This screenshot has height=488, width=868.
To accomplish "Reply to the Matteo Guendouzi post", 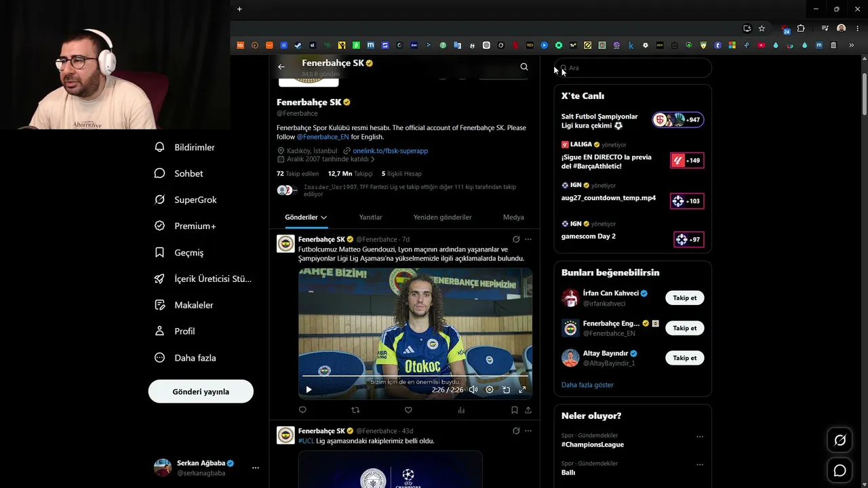I will click(302, 410).
